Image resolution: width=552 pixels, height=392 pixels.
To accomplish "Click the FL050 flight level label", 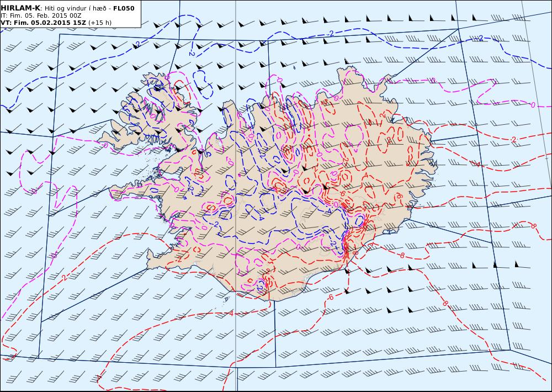I will click(124, 8).
